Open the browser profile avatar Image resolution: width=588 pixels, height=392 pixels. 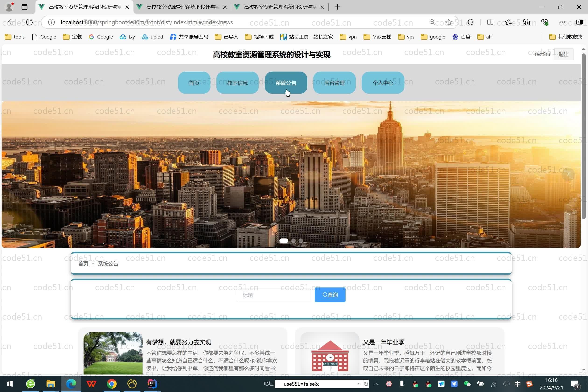[x=9, y=7]
